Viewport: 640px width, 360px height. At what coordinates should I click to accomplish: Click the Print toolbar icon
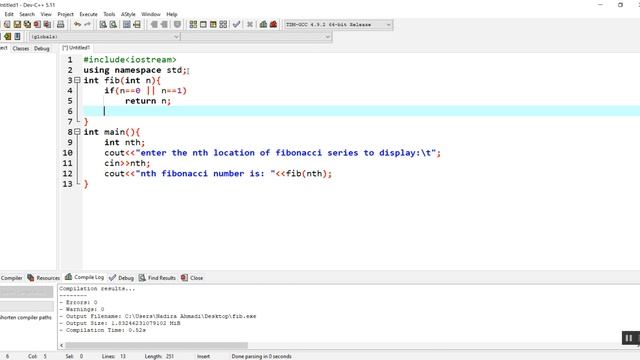tap(60, 24)
